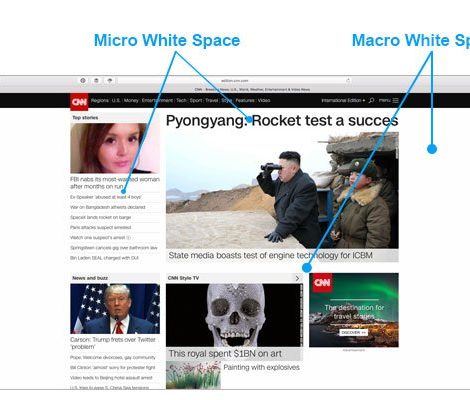Click the CNN logo in the black header

[79, 101]
